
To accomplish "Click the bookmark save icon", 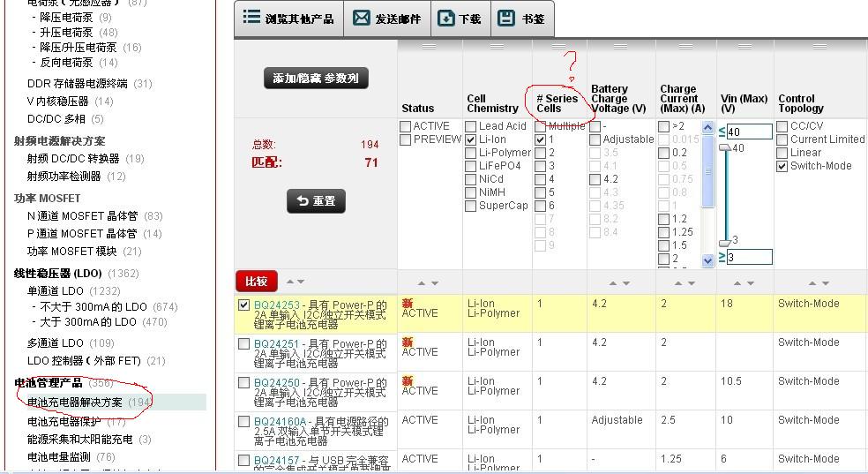I will [x=506, y=19].
